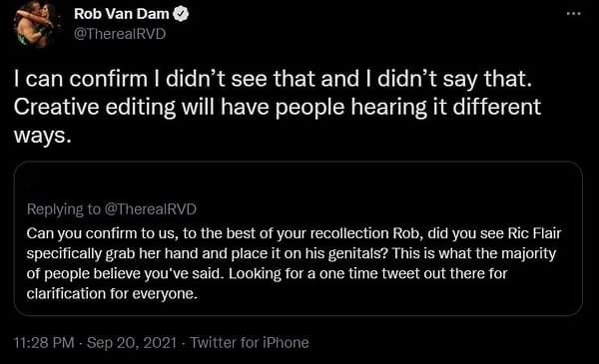
Task: Click the line starting "Creative editing will have"
Action: (278, 107)
